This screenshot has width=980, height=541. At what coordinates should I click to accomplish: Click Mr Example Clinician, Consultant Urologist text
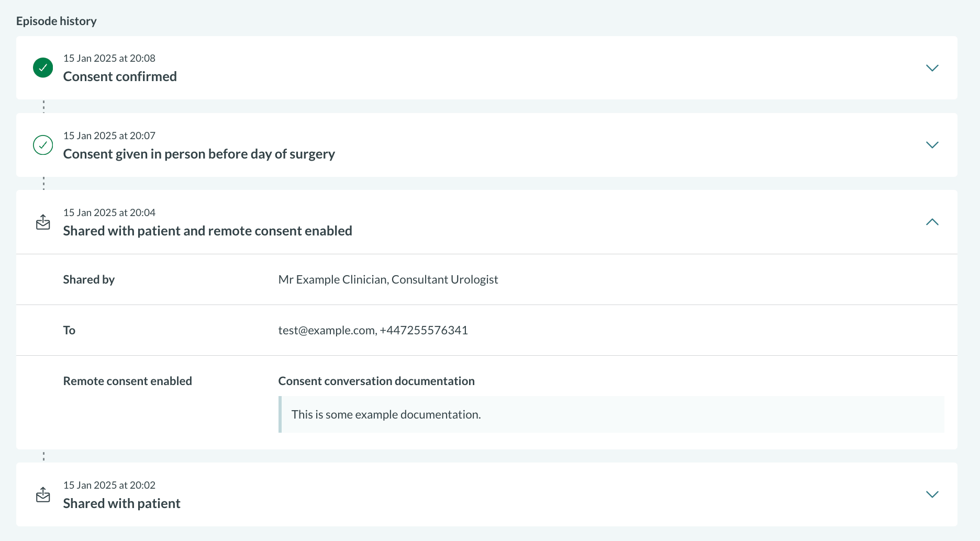[388, 279]
